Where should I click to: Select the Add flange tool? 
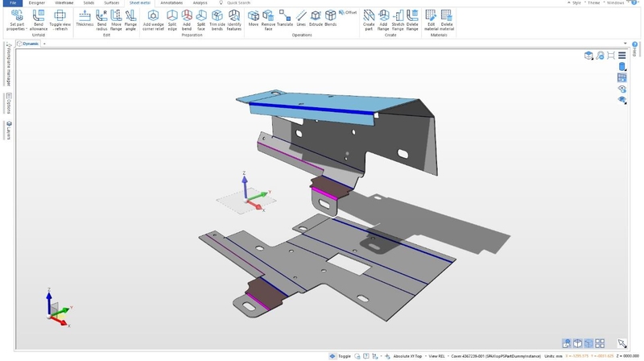pyautogui.click(x=383, y=20)
